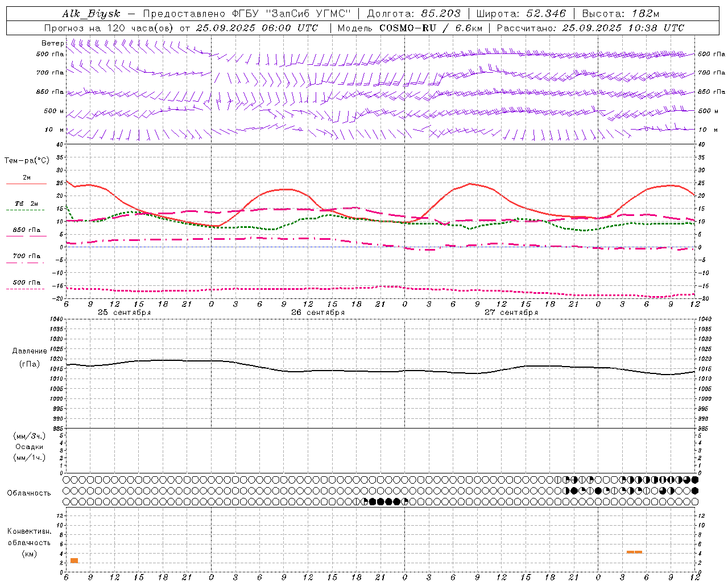Click the left-side '10 м' wind level label
The width and height of the screenshot is (728, 582).
click(x=54, y=130)
